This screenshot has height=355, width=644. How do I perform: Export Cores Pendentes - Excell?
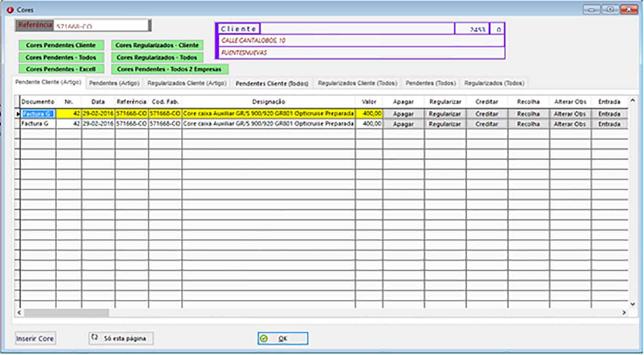pyautogui.click(x=61, y=69)
